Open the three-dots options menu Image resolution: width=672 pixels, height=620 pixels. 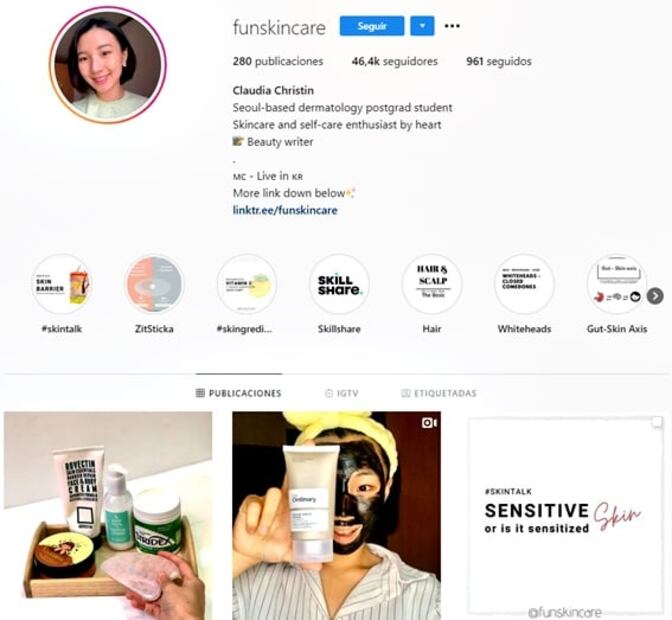(452, 26)
